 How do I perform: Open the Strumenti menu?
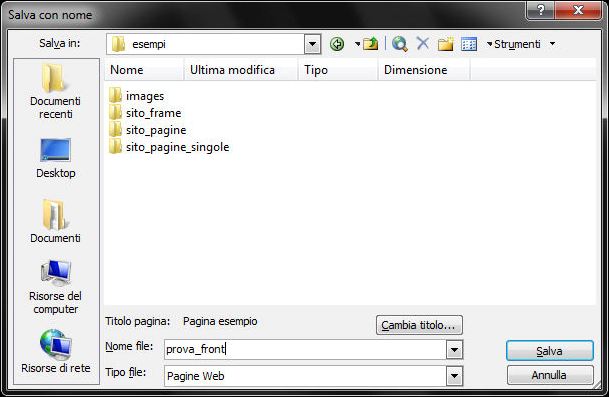[x=517, y=44]
